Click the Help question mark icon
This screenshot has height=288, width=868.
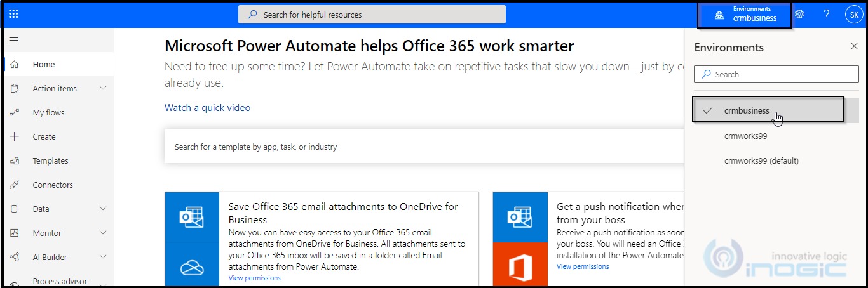coord(826,14)
